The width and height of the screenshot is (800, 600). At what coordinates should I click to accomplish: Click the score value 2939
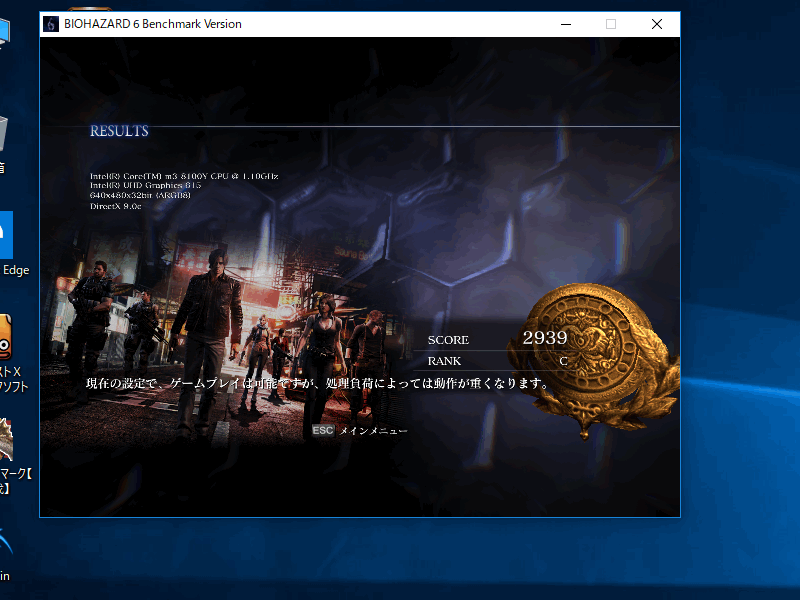[544, 338]
